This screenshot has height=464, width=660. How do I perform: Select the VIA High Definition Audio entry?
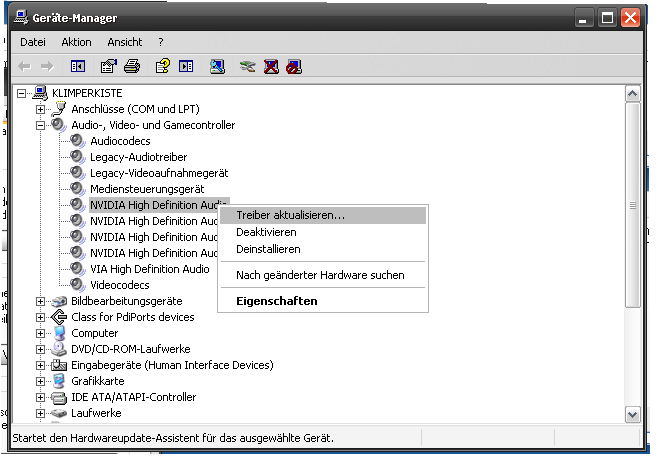(149, 269)
